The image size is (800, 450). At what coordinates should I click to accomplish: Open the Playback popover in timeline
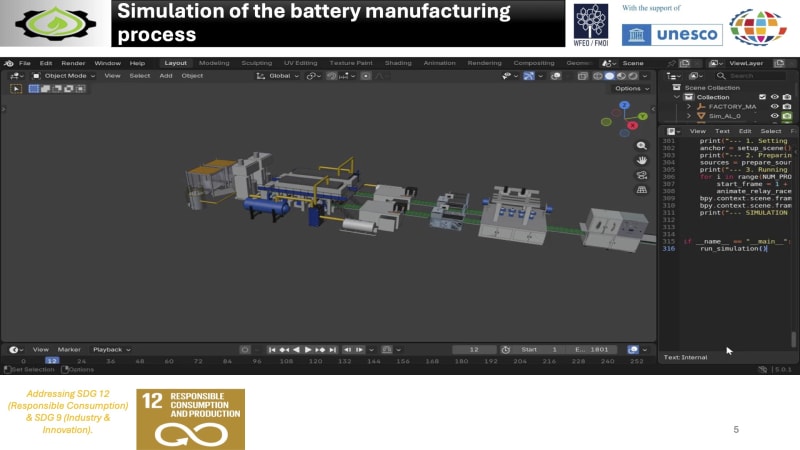click(x=111, y=349)
